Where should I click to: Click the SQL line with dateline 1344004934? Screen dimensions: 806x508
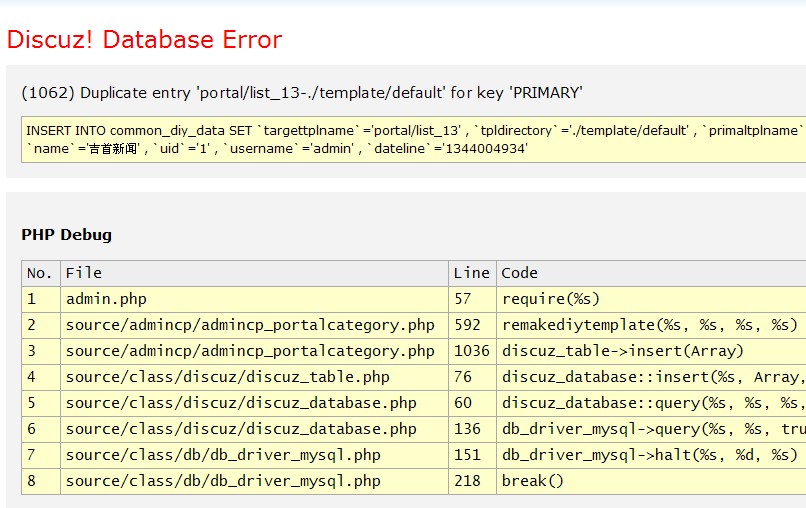[x=277, y=149]
